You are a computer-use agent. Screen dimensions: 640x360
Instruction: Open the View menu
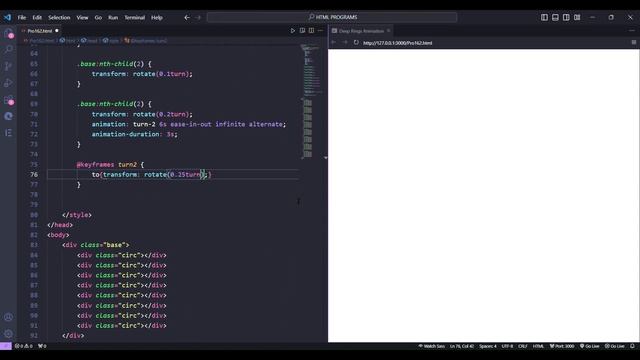click(82, 18)
